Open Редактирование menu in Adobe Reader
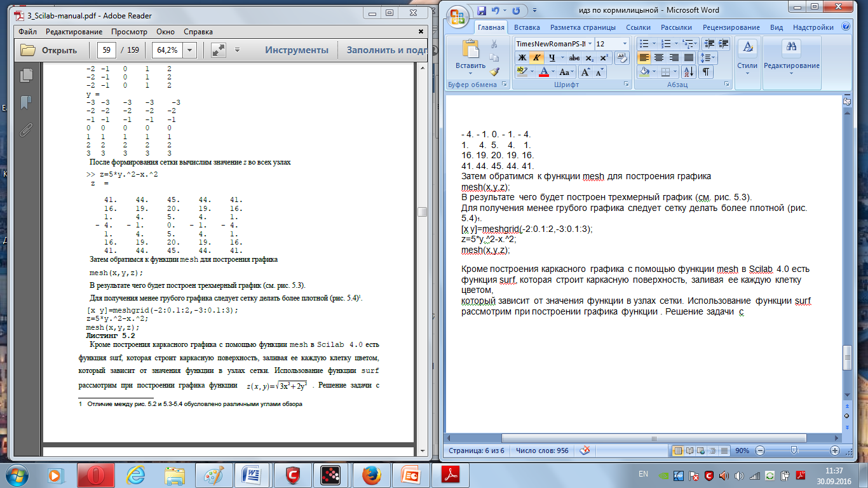This screenshot has width=868, height=488. 74,32
